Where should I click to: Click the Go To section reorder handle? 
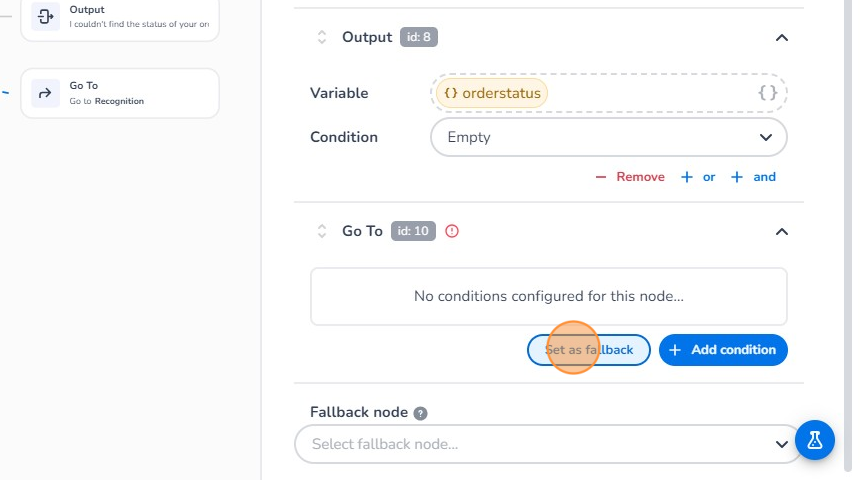(x=322, y=231)
